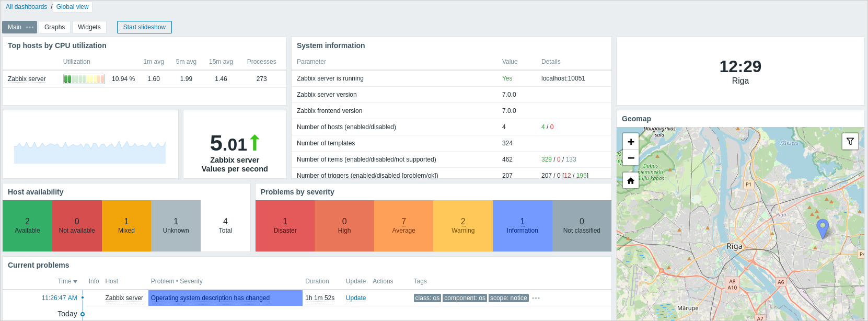Switch to the Graphs dashboard page
Screen dimensions: 868x321
[x=55, y=27]
